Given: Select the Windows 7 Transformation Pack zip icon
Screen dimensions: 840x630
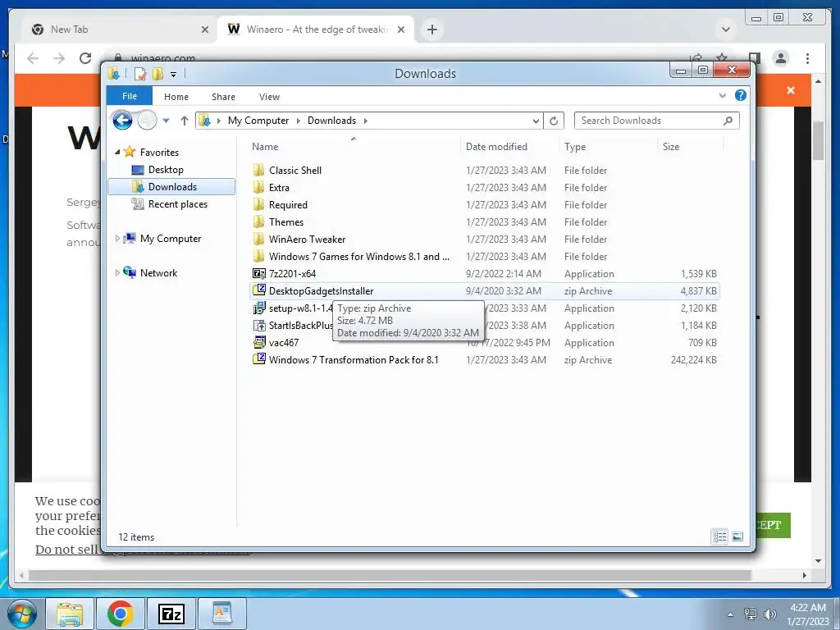Looking at the screenshot, I should coord(259,359).
